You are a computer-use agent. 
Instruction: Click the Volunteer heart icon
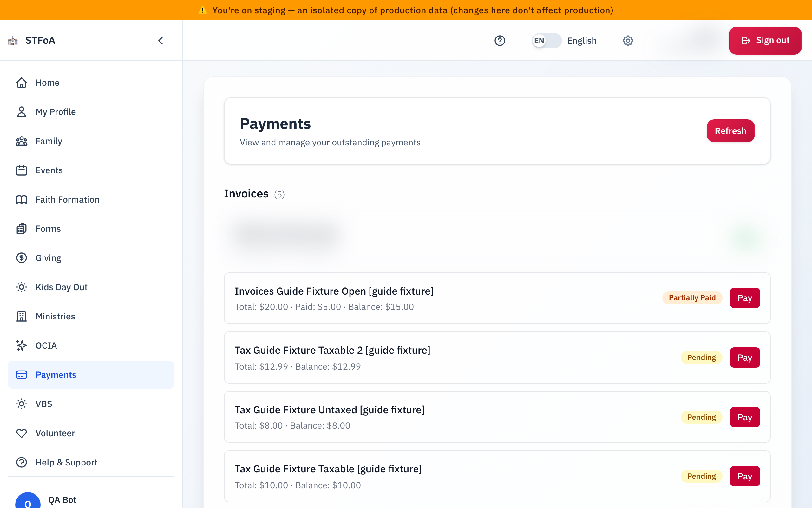[x=22, y=433]
